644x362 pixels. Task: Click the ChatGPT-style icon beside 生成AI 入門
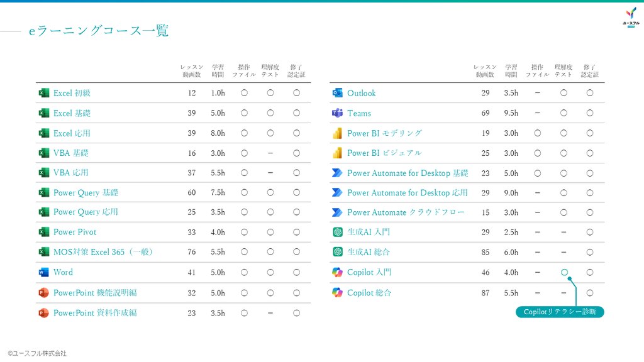(338, 232)
